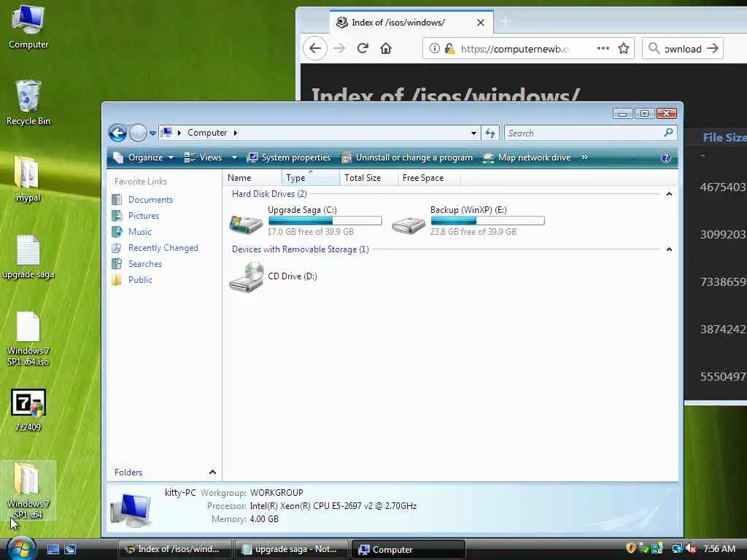Open System properties
The image size is (747, 560).
(289, 157)
